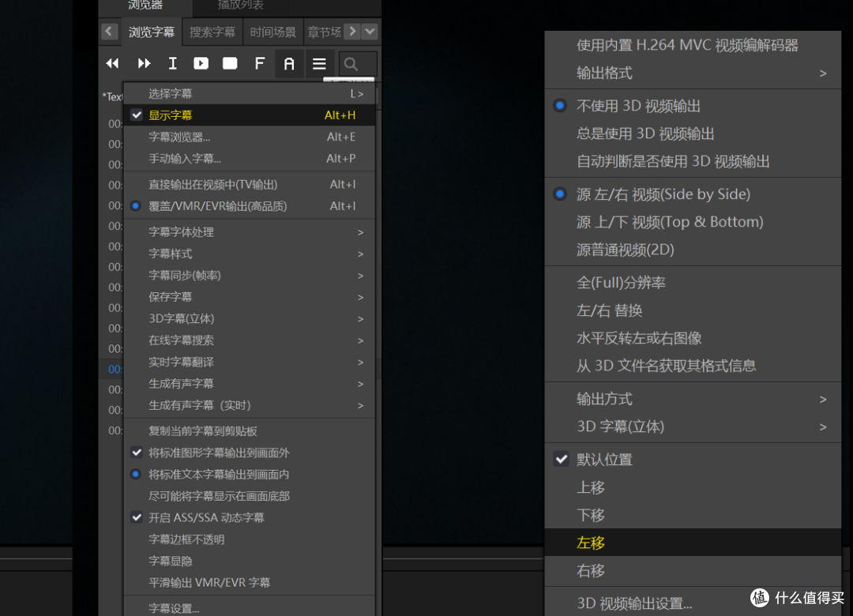Image resolution: width=853 pixels, height=616 pixels.
Task: Click 左/右 替换 option
Action: 693,310
